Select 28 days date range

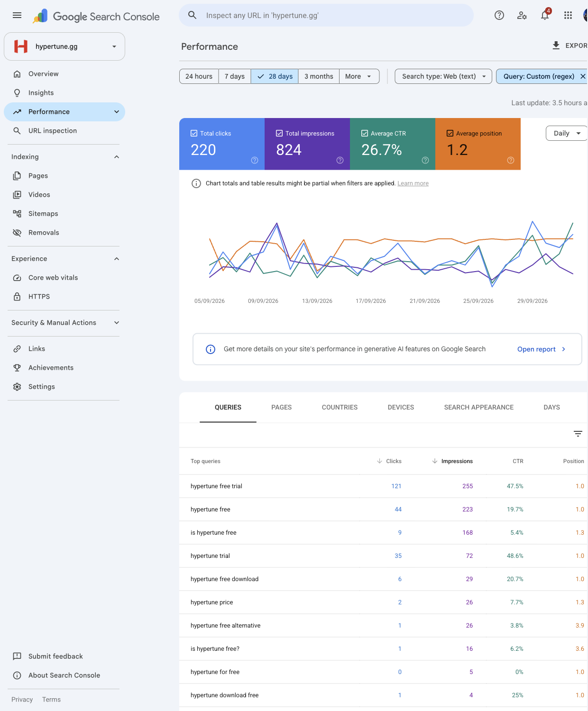(x=275, y=76)
